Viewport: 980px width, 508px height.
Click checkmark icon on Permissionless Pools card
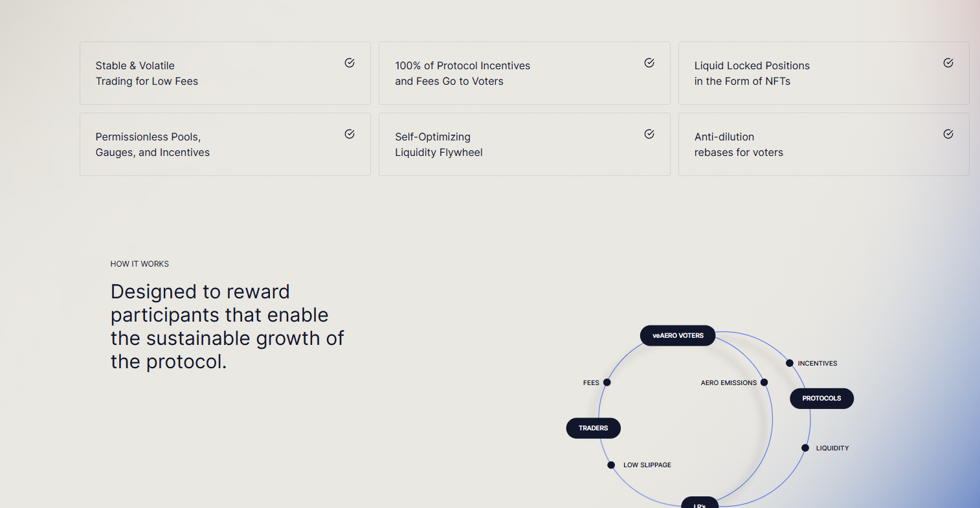(350, 134)
